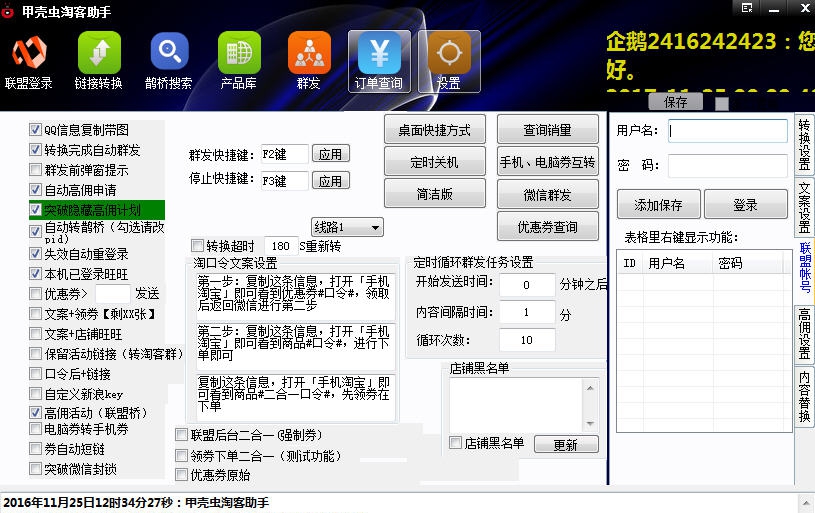Click inside the 店铺黑名单 list box
815x513 pixels.
[517, 405]
